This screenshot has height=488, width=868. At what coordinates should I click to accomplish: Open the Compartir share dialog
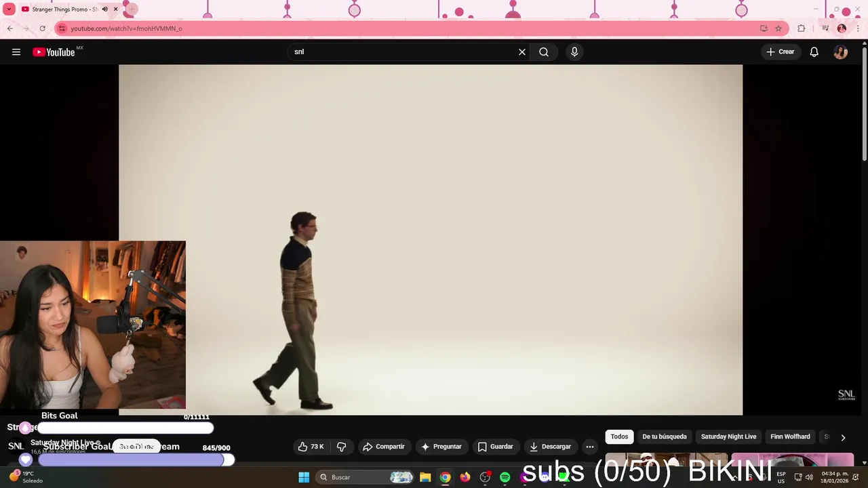(x=384, y=447)
